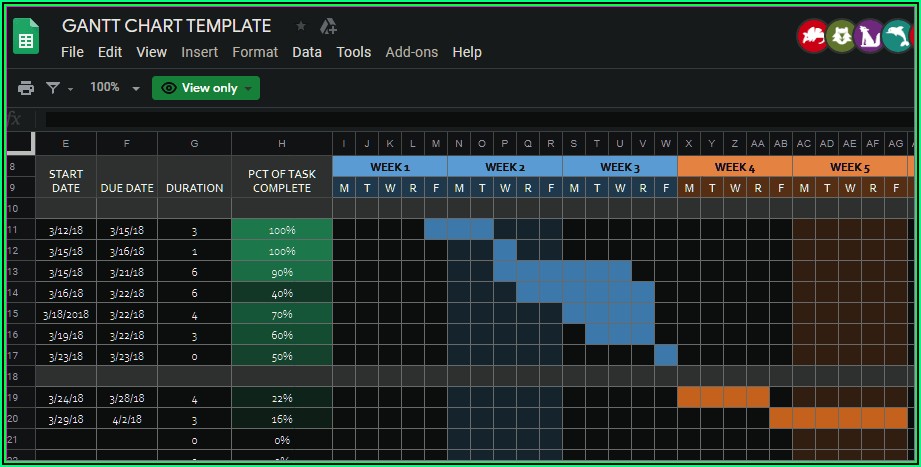Click the olive green fox avatar
Screen dimensions: 921x467
(x=840, y=37)
